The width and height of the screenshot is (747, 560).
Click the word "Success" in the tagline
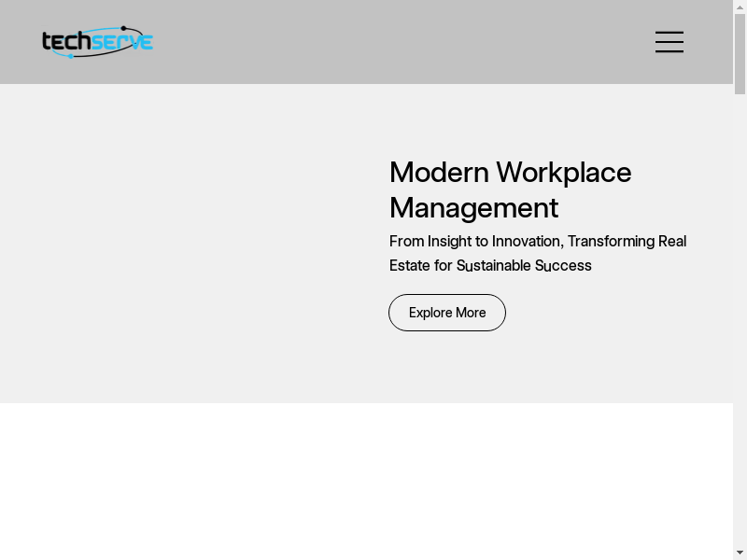(x=563, y=265)
